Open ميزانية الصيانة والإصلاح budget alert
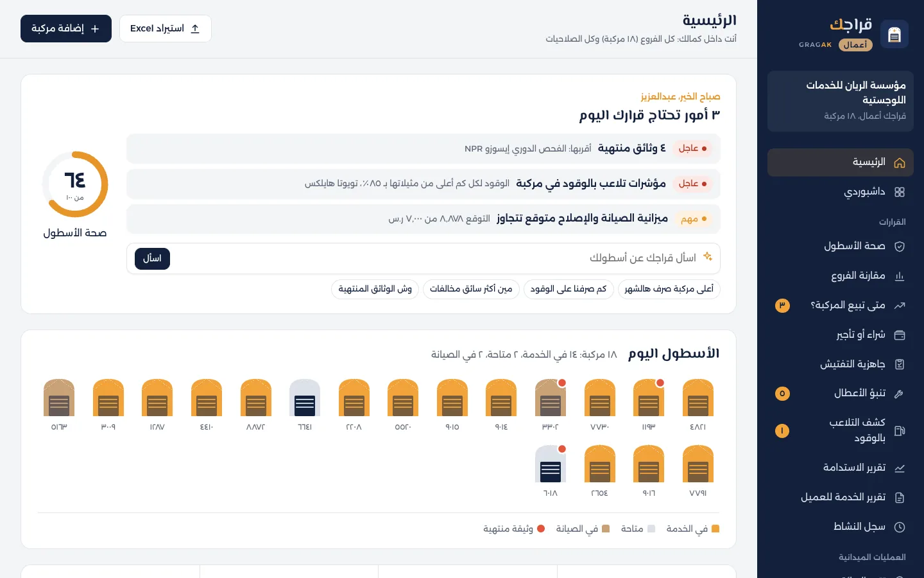This screenshot has width=924, height=578. [x=424, y=219]
